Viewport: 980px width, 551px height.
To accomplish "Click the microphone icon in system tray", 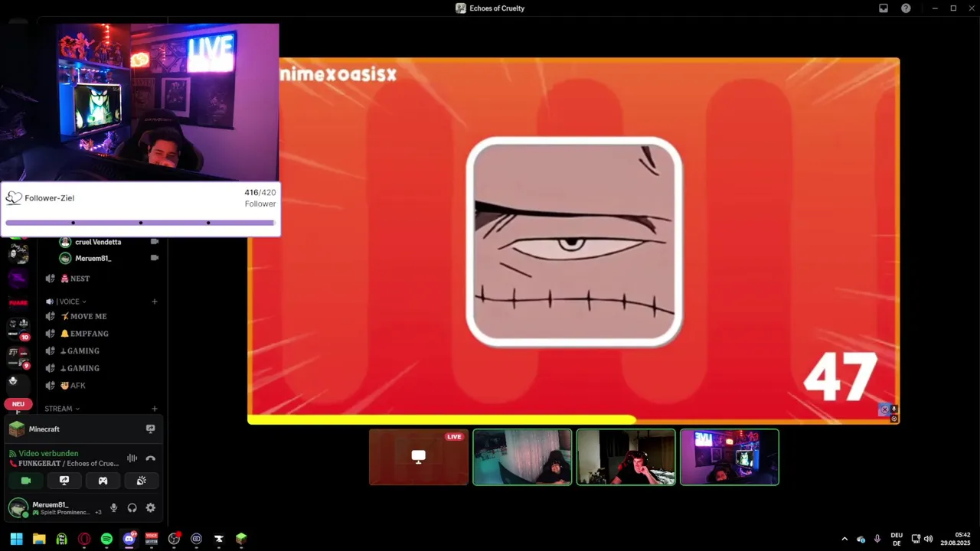I will [877, 539].
